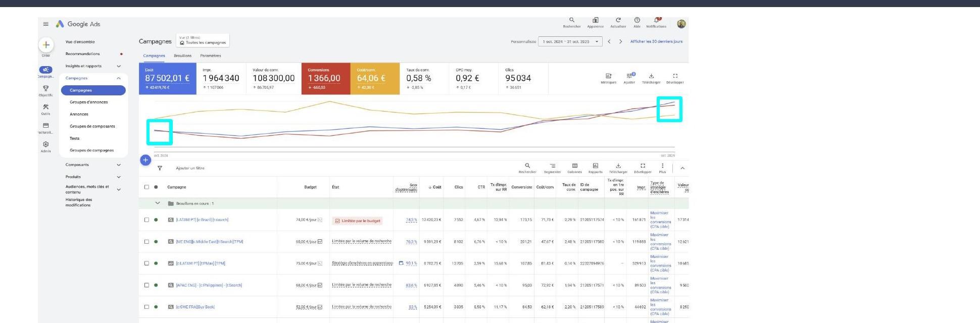The image size is (980, 323).
Task: Collapse the chart with the up chevron
Action: point(682,168)
